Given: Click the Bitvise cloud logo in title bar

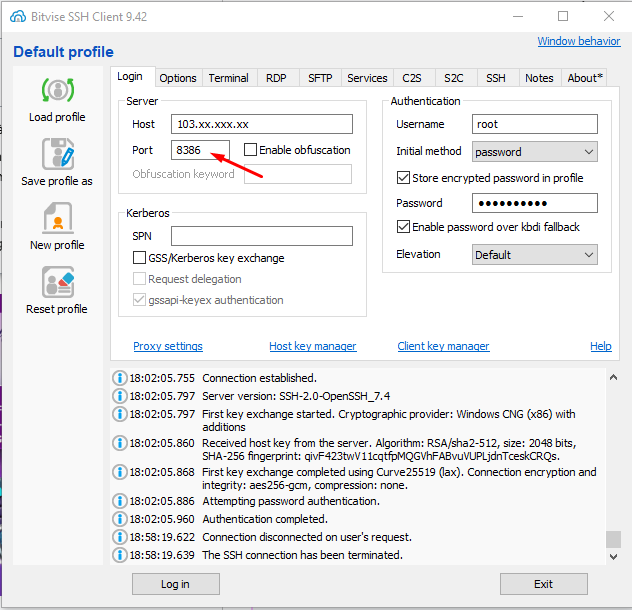Looking at the screenshot, I should 18,17.
